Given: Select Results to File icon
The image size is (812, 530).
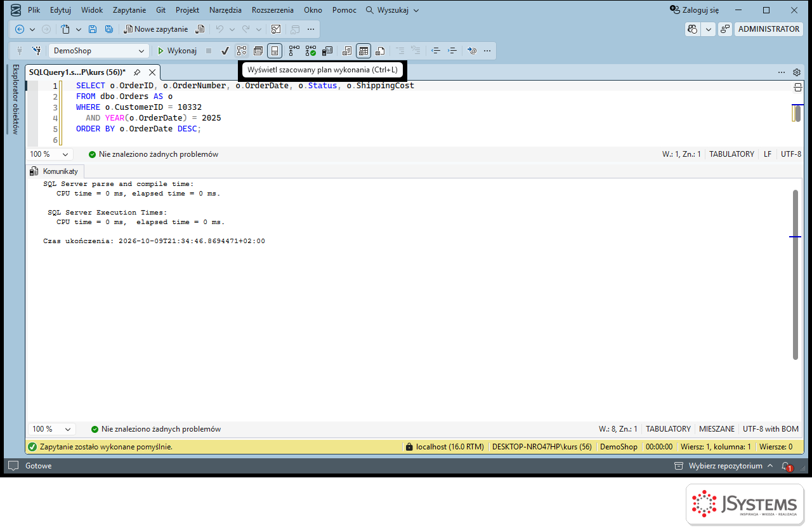Looking at the screenshot, I should pyautogui.click(x=380, y=51).
